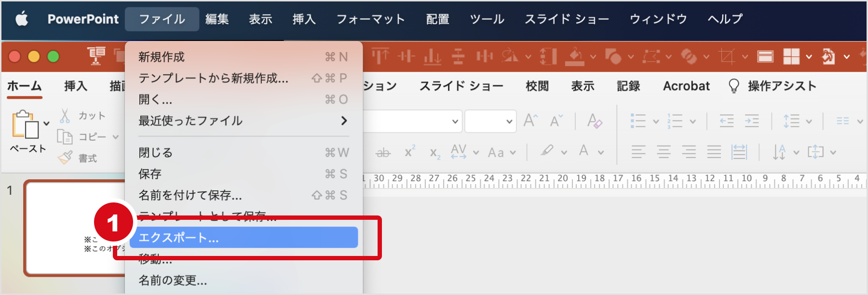868x295 pixels.
Task: Open the font color dropdown arrow
Action: coord(601,152)
